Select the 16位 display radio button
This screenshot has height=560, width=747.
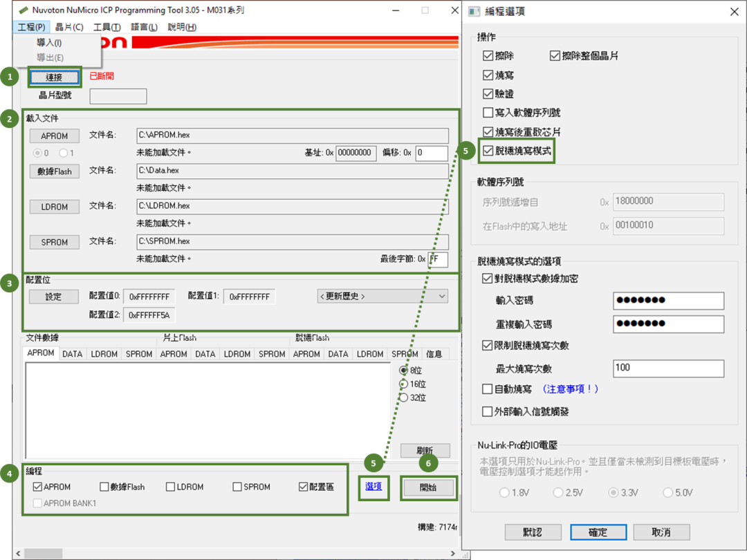click(x=403, y=384)
